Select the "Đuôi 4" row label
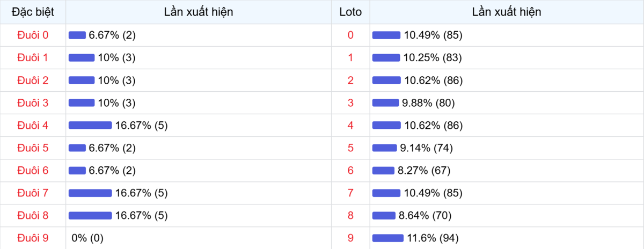Screen dimensions: 644x249 tap(33, 126)
